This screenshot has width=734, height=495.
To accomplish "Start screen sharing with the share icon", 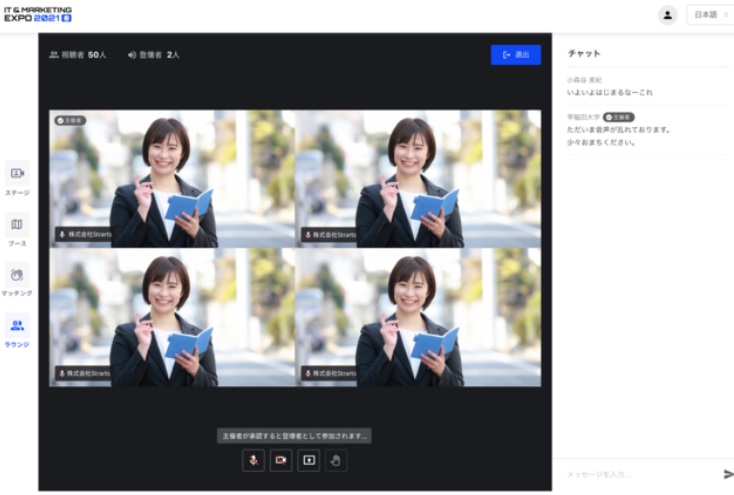I will [x=308, y=460].
